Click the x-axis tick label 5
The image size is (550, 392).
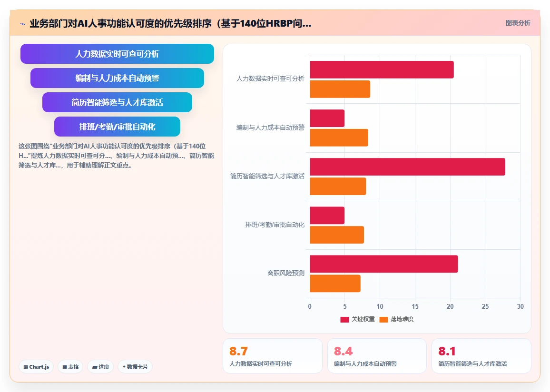coord(345,307)
